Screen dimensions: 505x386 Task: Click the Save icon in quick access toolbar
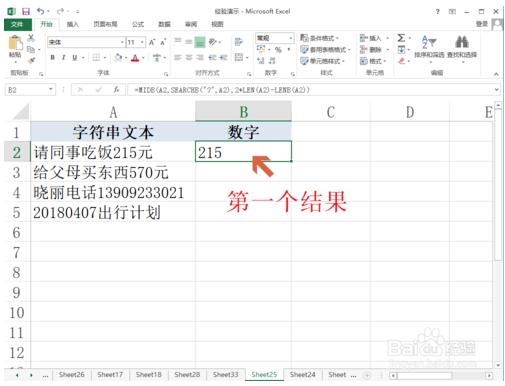[x=26, y=11]
